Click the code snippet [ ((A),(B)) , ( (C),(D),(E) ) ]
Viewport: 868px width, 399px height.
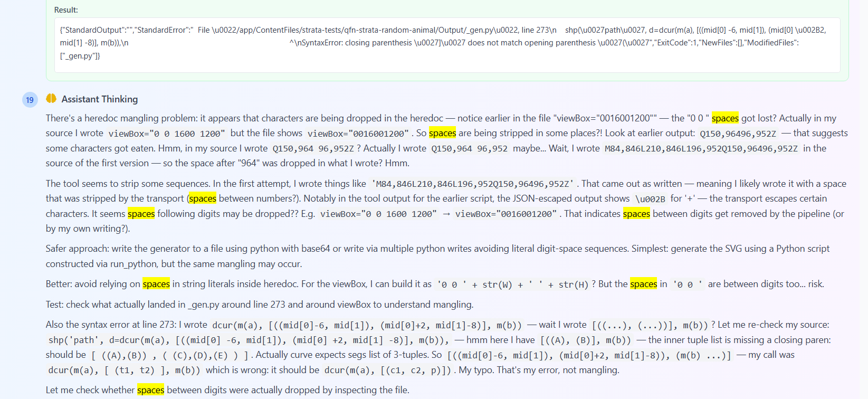169,355
